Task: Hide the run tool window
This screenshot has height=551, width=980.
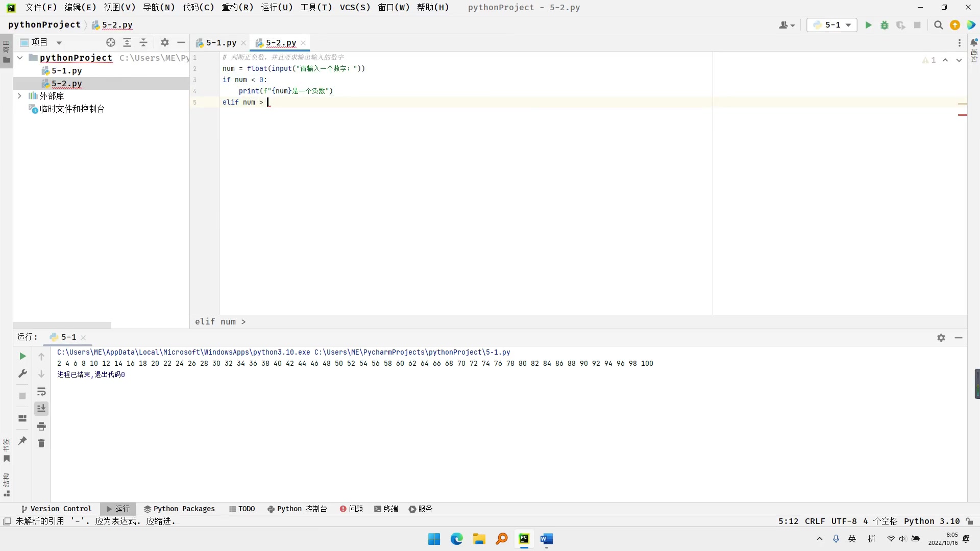Action: tap(959, 338)
